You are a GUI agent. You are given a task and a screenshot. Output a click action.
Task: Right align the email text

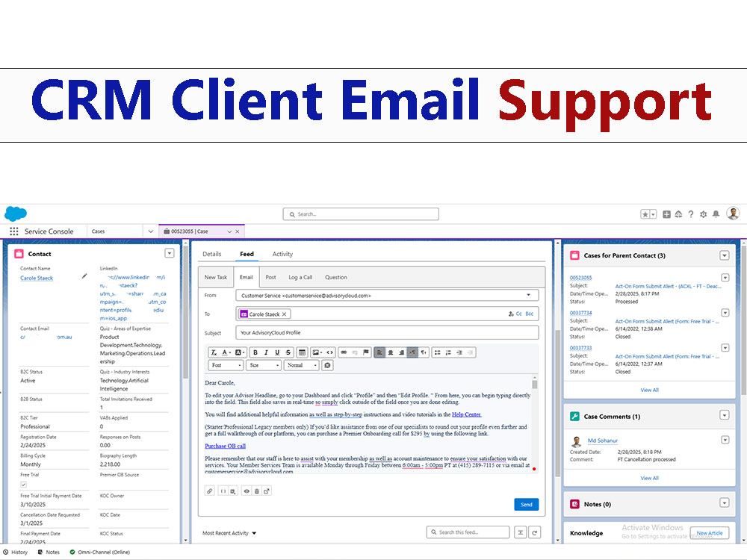coord(402,352)
